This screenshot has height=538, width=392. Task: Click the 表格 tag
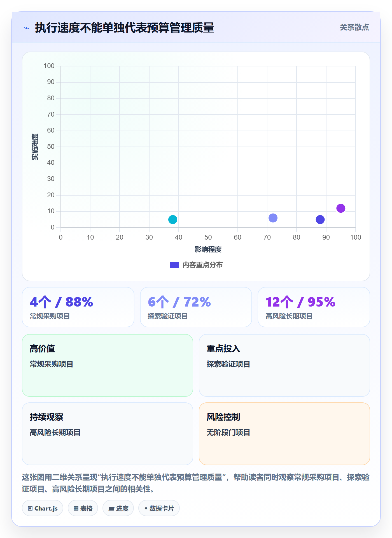83,508
